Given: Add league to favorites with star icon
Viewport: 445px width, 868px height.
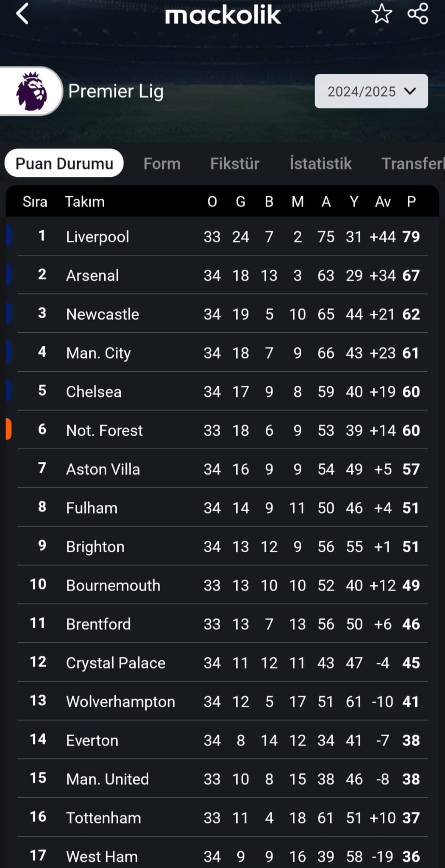Looking at the screenshot, I should (381, 14).
